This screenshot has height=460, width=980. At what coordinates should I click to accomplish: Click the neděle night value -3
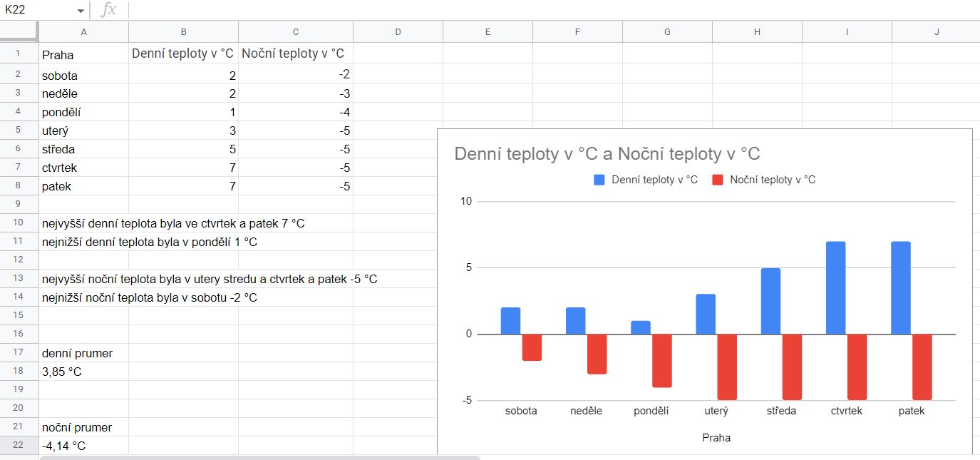(296, 93)
